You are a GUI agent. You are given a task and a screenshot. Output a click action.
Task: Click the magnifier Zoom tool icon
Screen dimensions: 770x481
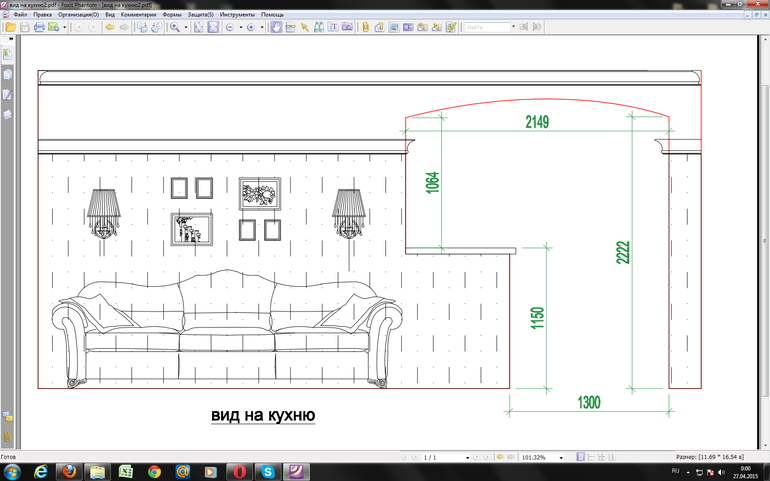[x=174, y=28]
